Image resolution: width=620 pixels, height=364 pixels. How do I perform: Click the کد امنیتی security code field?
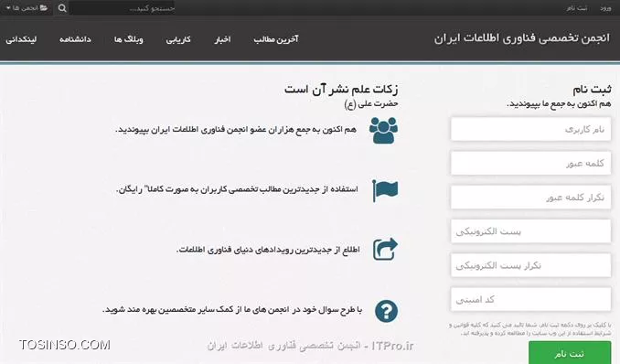(x=530, y=299)
